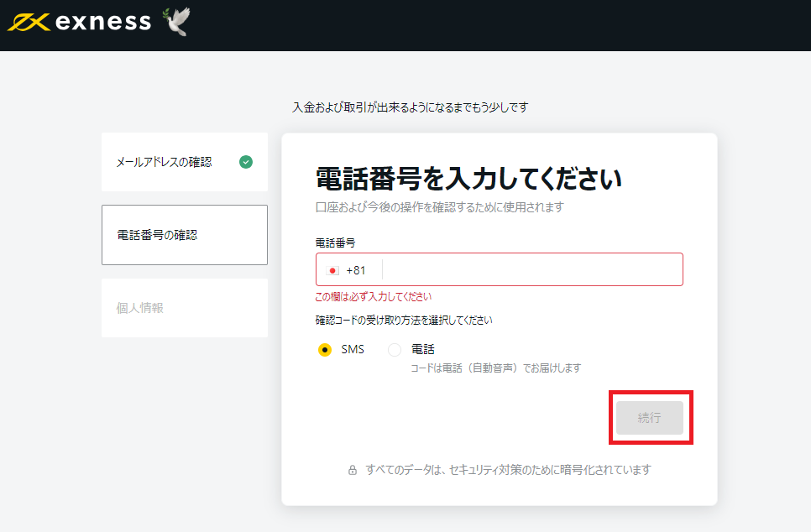Select the 電話 radio button
Viewport: 811px width, 532px height.
395,350
